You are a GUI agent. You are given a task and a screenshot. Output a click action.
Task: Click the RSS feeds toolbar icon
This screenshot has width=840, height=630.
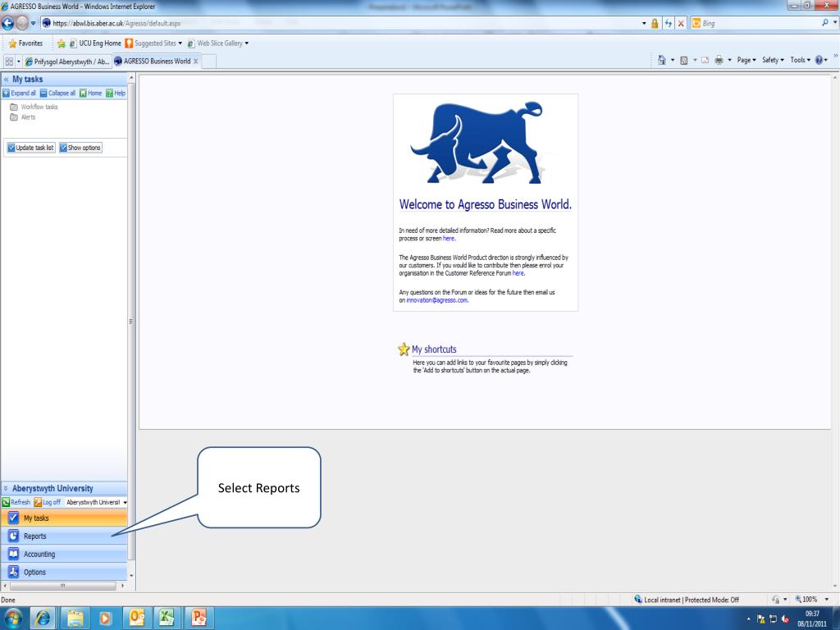[x=683, y=60]
